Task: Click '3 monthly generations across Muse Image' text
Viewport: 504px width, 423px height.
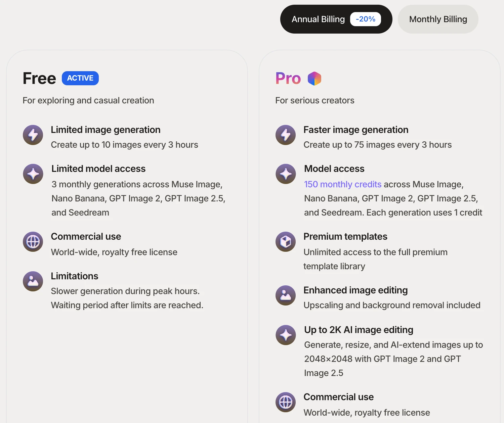Action: click(137, 184)
